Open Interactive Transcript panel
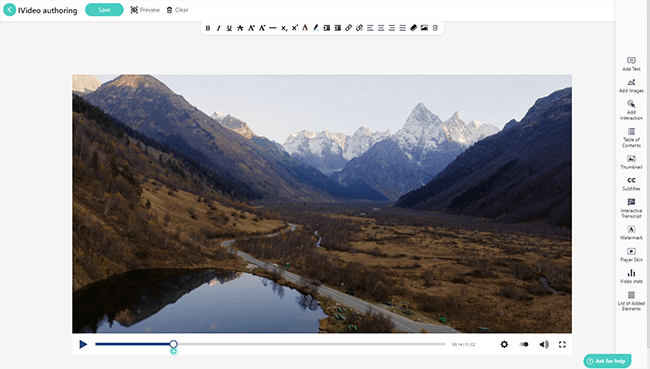This screenshot has width=650, height=369. [631, 208]
